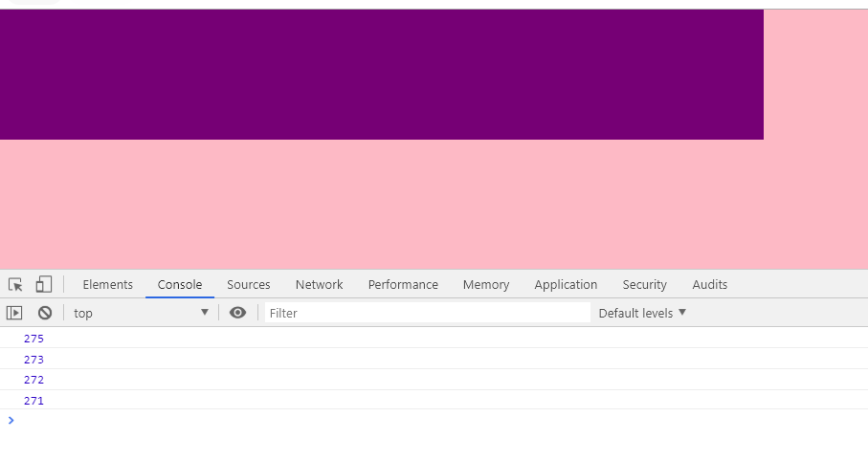
Task: Select the Security tab
Action: coord(645,284)
